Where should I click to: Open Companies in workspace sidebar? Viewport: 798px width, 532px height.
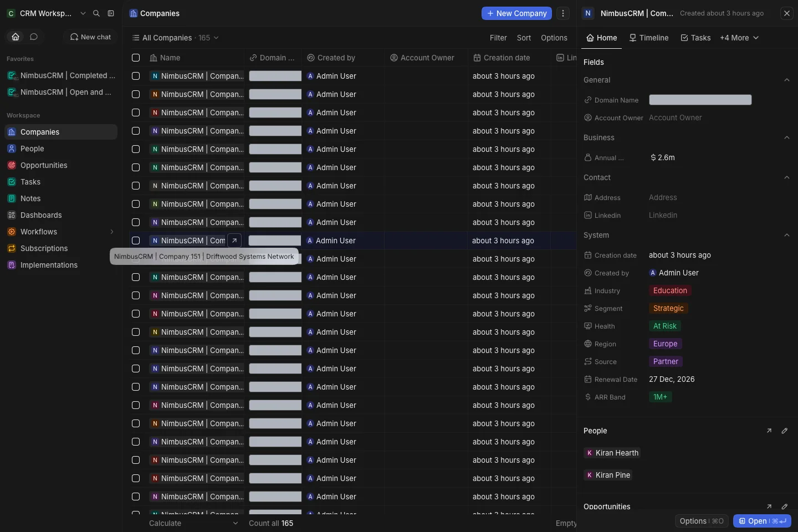[x=61, y=132]
